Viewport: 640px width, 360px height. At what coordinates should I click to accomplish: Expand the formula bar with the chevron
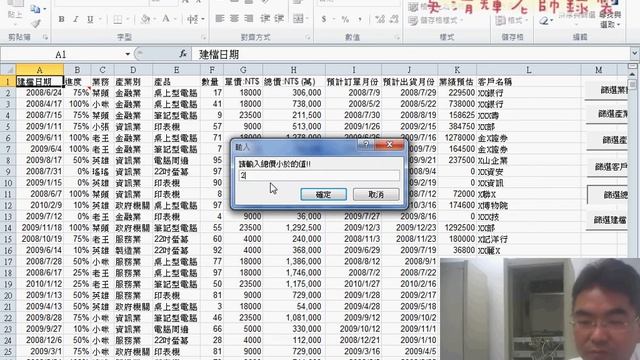coord(634,53)
